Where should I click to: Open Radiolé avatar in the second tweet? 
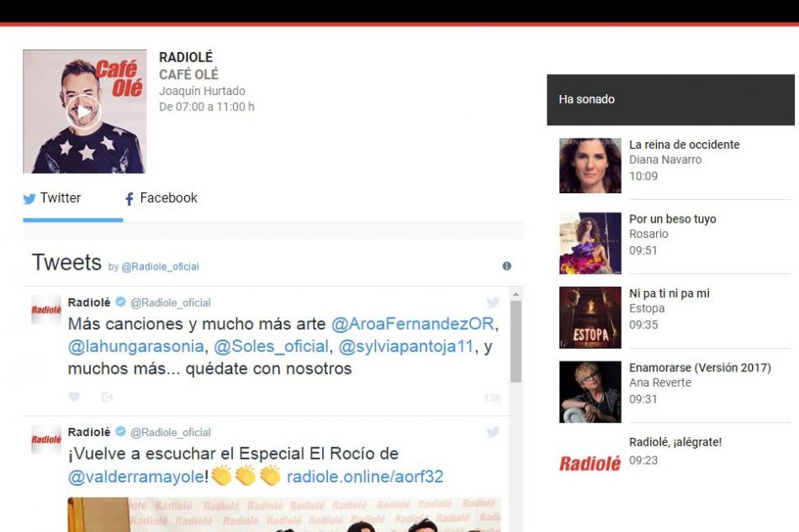click(x=46, y=439)
